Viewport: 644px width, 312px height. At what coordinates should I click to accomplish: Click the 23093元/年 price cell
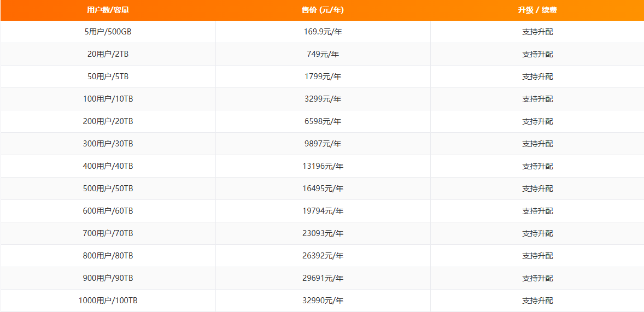pyautogui.click(x=323, y=233)
